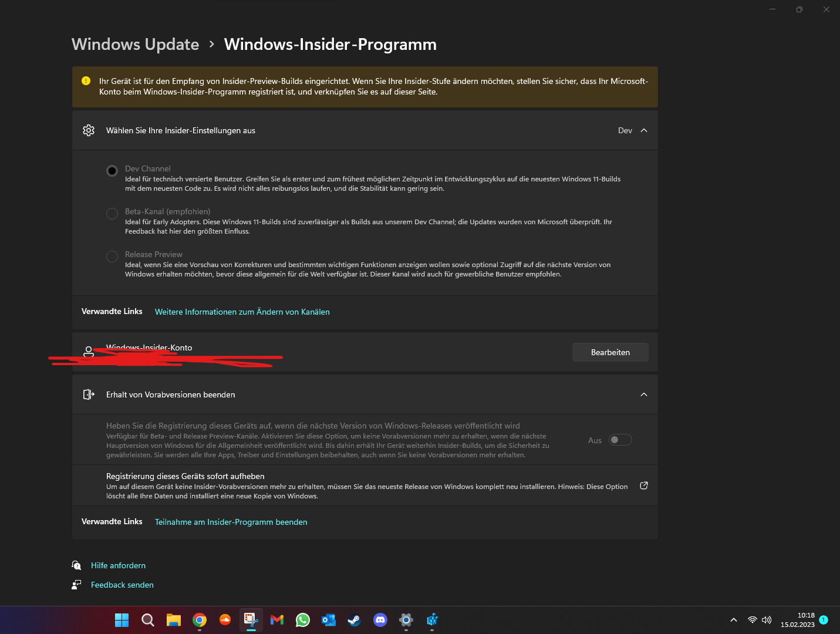Collapse the Insider-Einstellungen section chevron

tap(644, 130)
